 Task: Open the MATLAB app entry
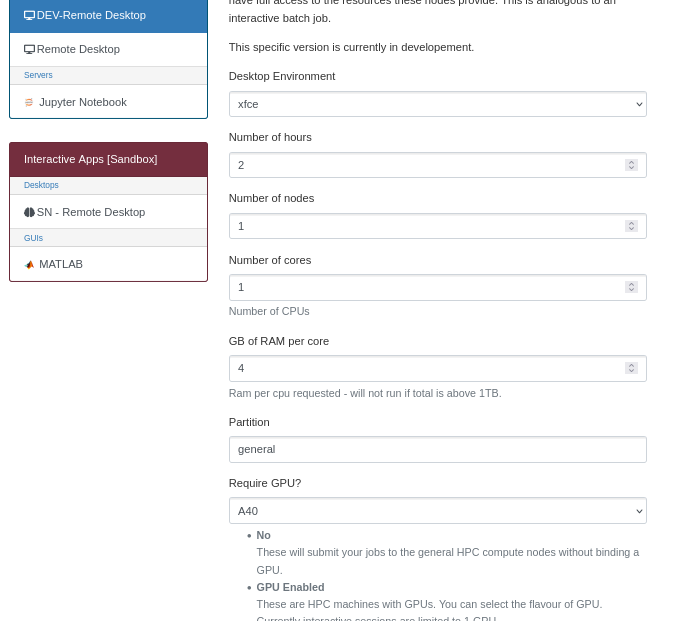(x=108, y=264)
